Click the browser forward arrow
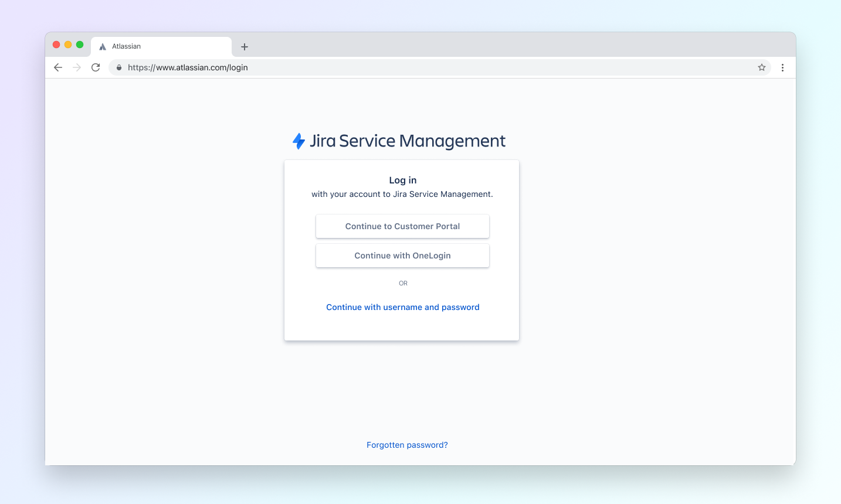 (77, 67)
